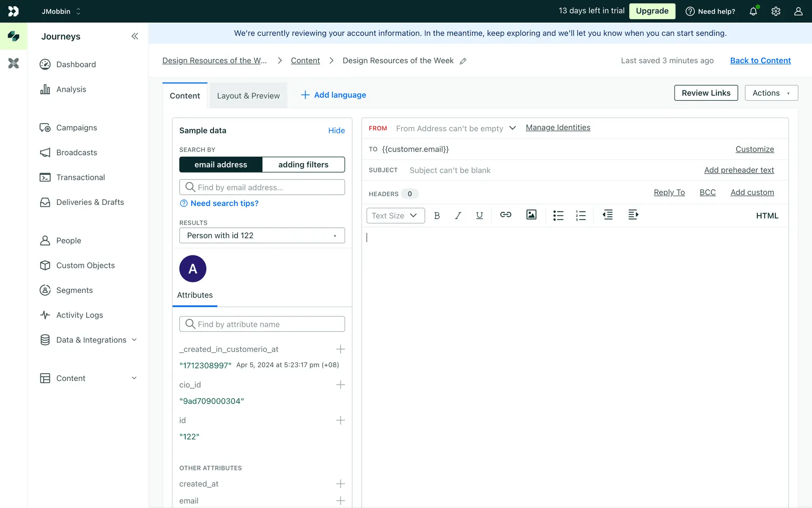Screen dimensions: 812x508
Task: Switch to the Layout & Preview tab
Action: 248,96
